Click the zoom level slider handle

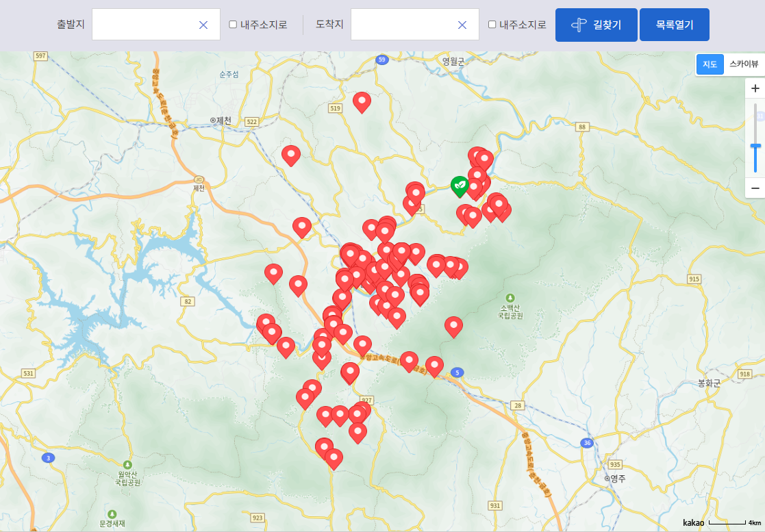coord(755,146)
